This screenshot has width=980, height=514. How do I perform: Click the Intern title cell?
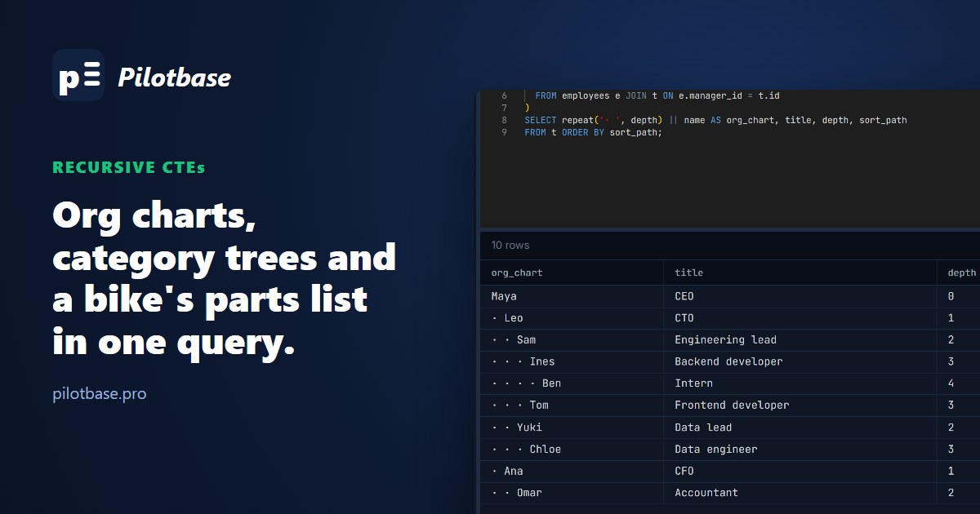pyautogui.click(x=800, y=383)
